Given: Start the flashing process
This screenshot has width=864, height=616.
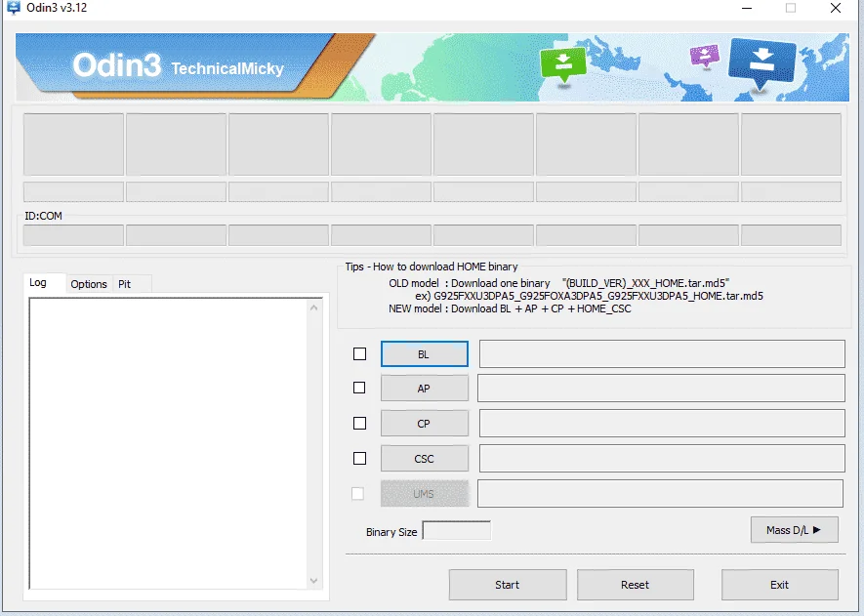Looking at the screenshot, I should [x=508, y=585].
